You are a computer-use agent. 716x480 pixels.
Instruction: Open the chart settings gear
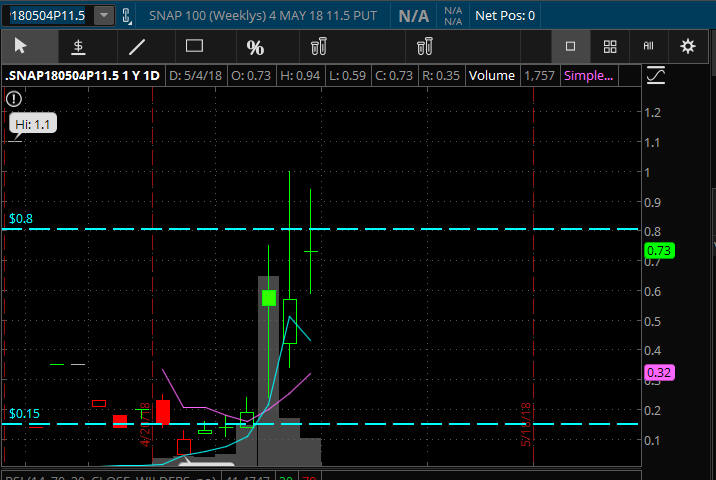coord(687,46)
